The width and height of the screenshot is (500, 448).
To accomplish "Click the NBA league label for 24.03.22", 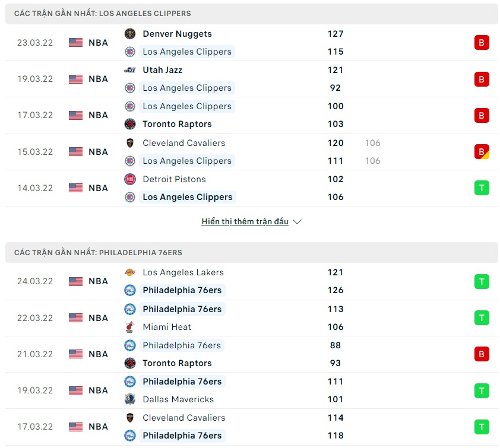I will (x=98, y=281).
